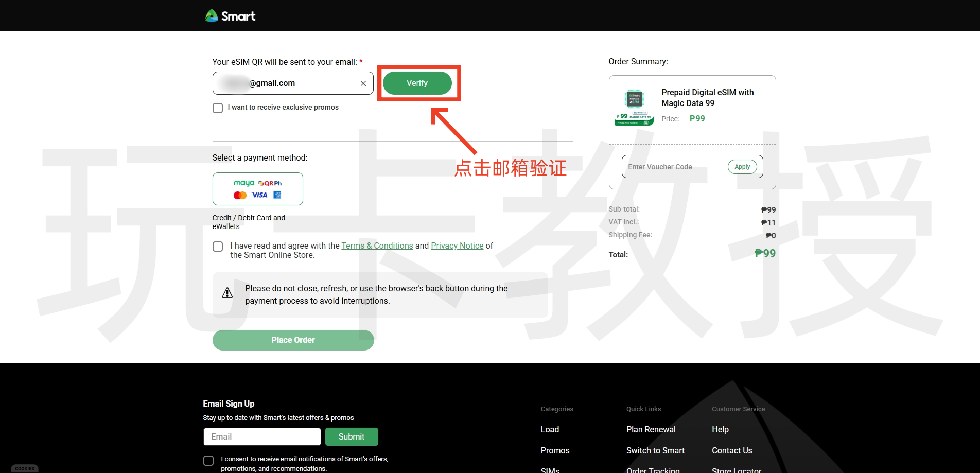This screenshot has width=980, height=473.
Task: Apply the voucher code
Action: click(x=742, y=167)
